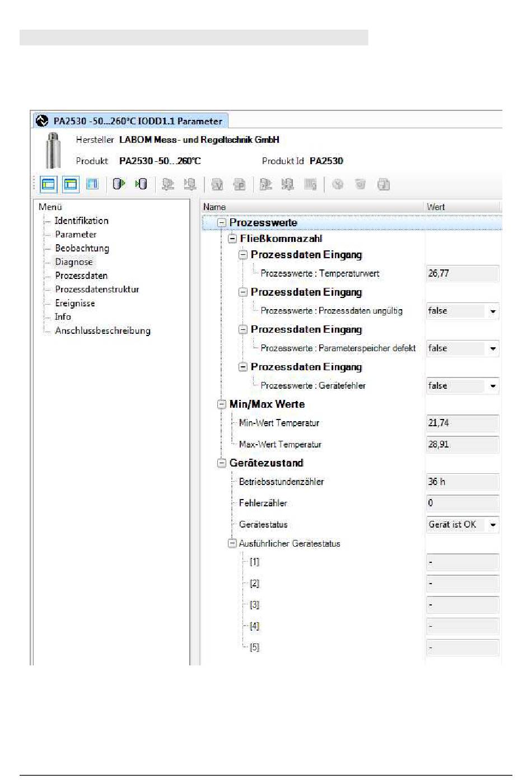This screenshot has height=783, width=532.
Task: Open the Prozessdaten ungültig dropdown
Action: click(x=493, y=311)
